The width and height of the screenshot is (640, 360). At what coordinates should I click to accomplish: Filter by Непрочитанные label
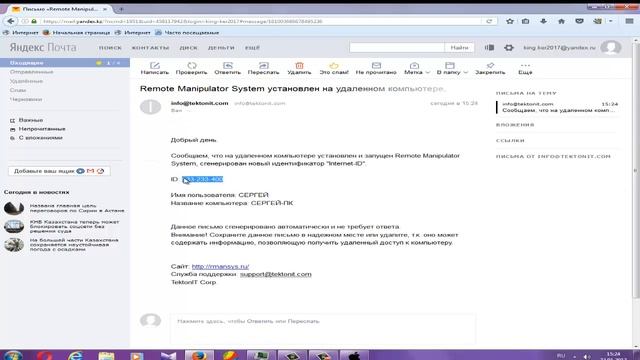pos(42,129)
